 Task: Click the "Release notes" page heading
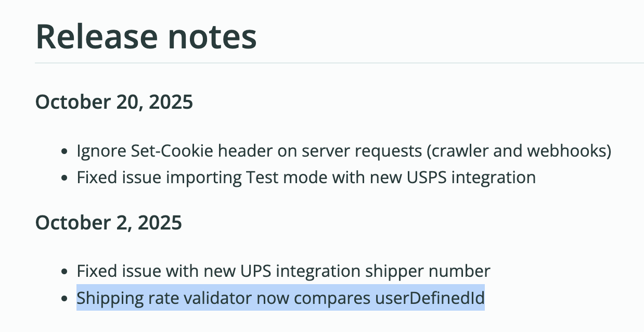click(146, 36)
